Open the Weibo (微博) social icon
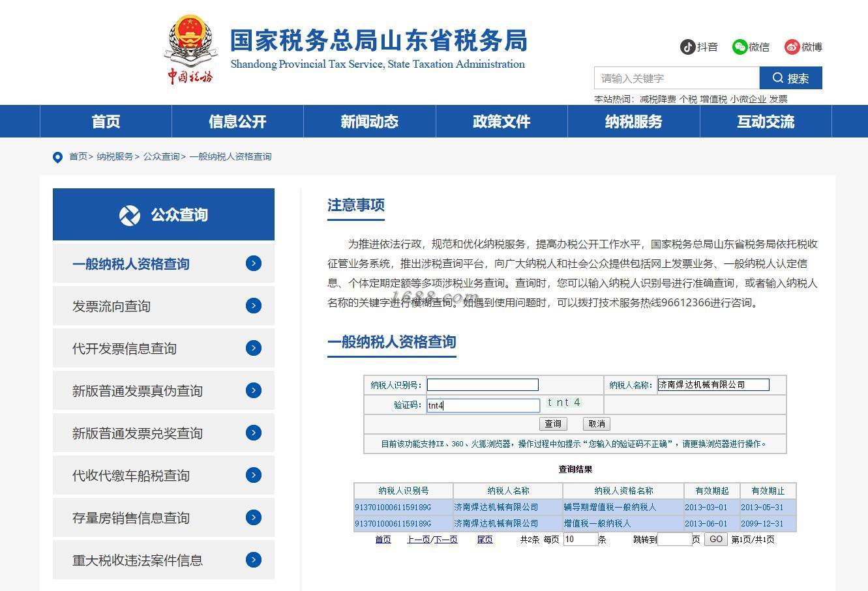 pyautogui.click(x=792, y=47)
